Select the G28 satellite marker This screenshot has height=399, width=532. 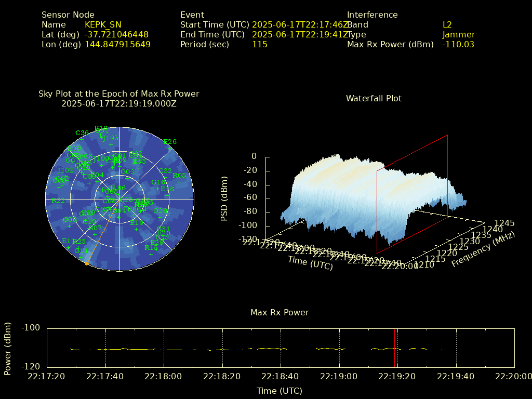click(161, 217)
